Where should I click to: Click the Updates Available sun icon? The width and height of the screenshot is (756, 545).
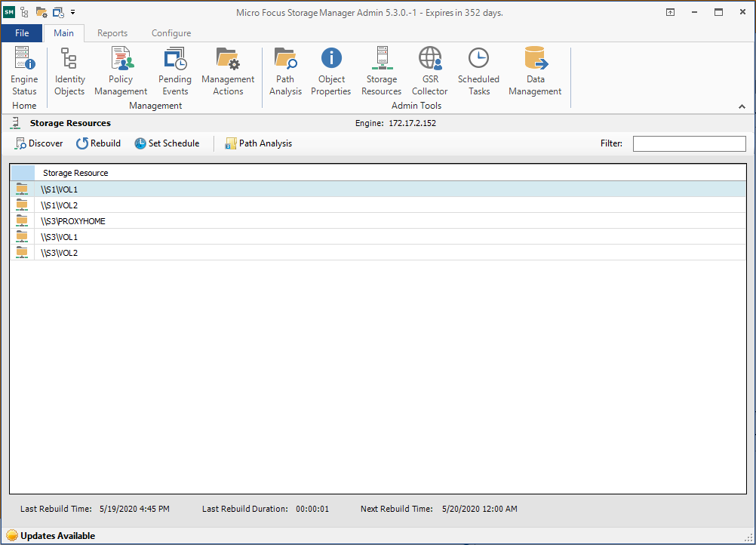pos(12,535)
